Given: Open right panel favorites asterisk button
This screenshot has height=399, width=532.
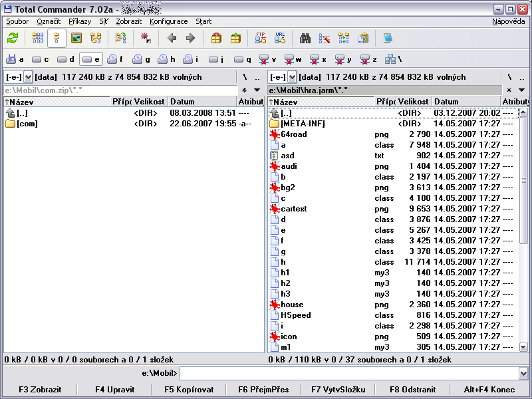Looking at the screenshot, I should [509, 90].
